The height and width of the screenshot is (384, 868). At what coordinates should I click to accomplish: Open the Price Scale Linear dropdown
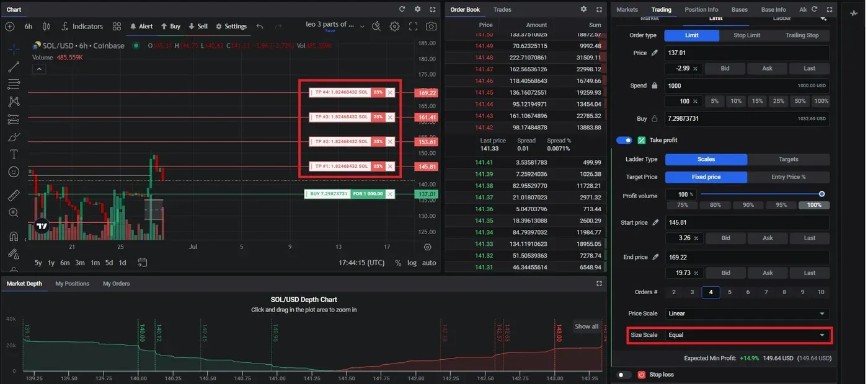[x=747, y=313]
